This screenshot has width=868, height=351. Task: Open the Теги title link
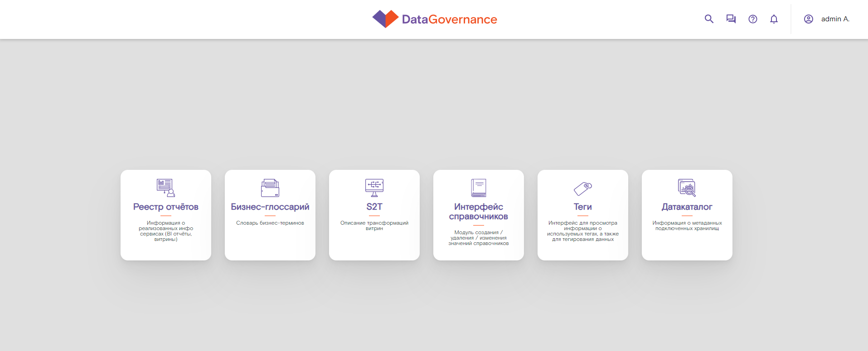click(583, 207)
